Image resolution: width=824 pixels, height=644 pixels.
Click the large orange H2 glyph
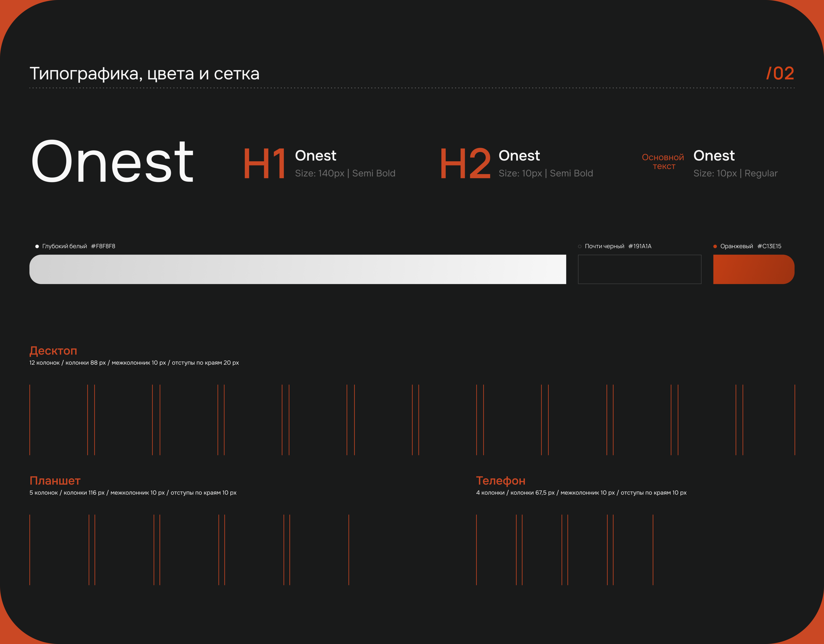(x=465, y=163)
